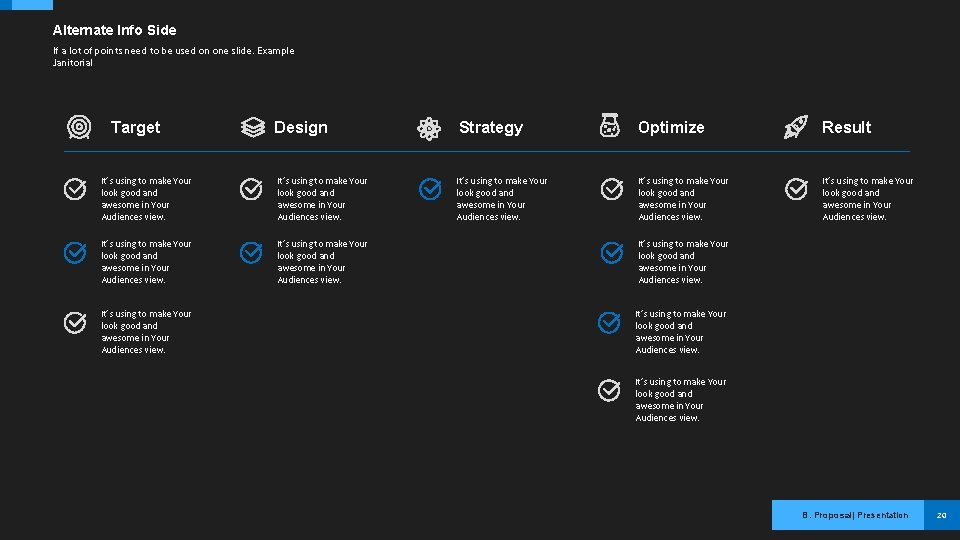Select the Strategy heading text
Viewport: 960px width, 540px height.
coord(490,128)
